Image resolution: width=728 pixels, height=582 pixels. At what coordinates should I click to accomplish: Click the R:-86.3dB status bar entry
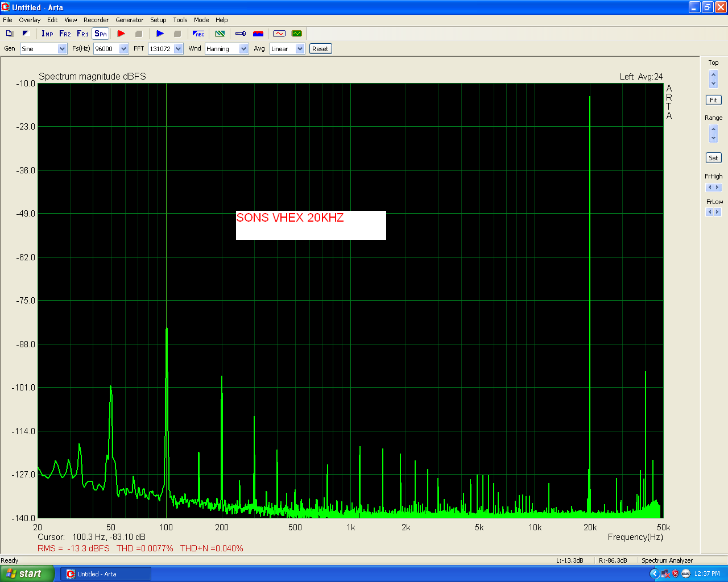(613, 560)
